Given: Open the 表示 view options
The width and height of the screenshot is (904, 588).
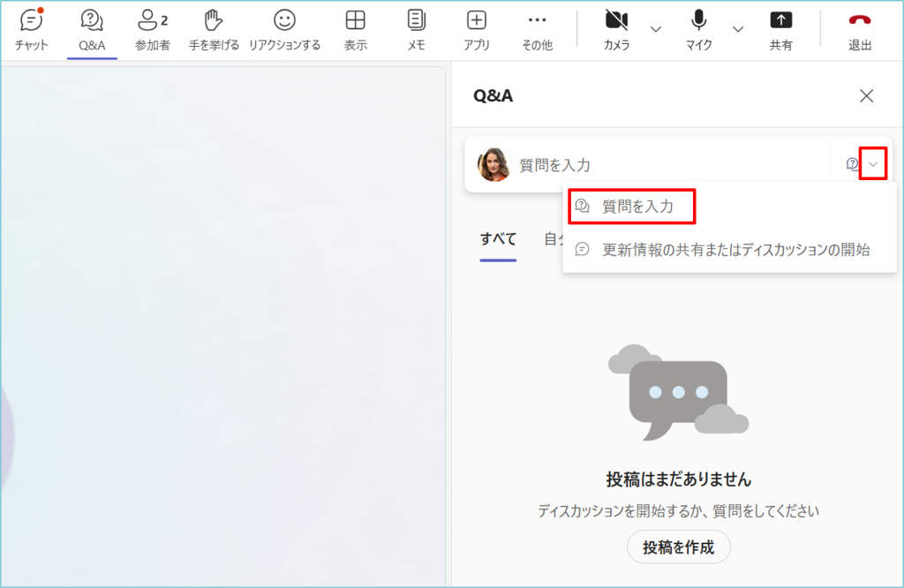Looking at the screenshot, I should (x=355, y=29).
